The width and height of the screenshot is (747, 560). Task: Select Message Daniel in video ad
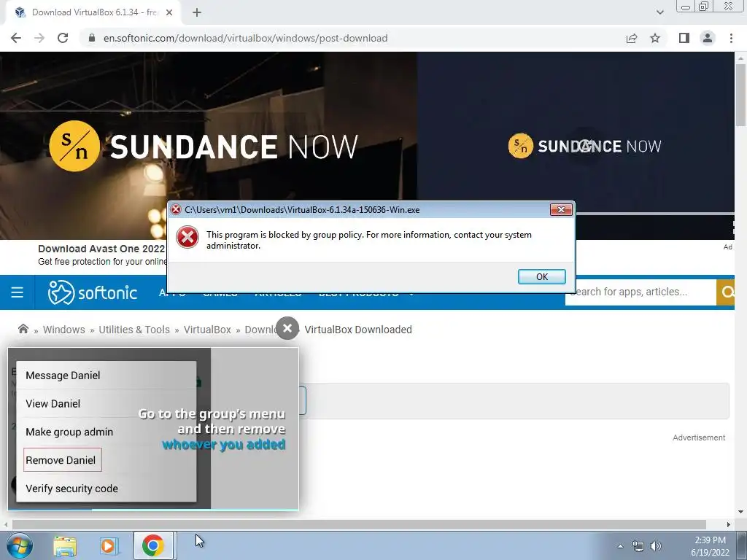pyautogui.click(x=63, y=376)
